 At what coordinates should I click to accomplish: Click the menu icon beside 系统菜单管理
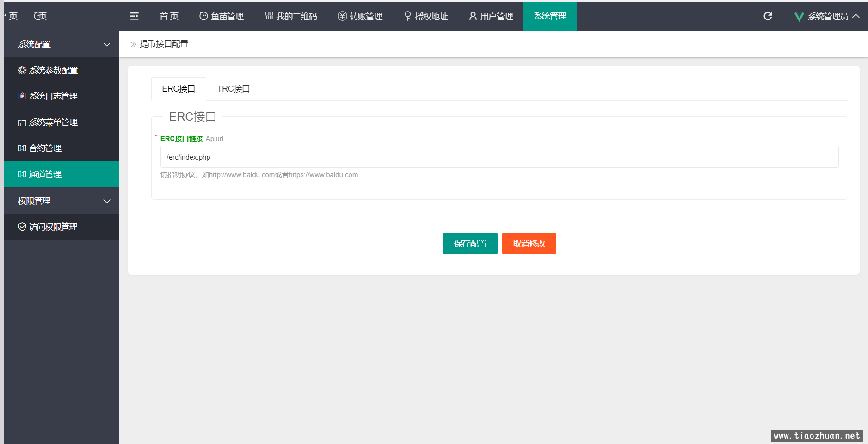click(22, 123)
